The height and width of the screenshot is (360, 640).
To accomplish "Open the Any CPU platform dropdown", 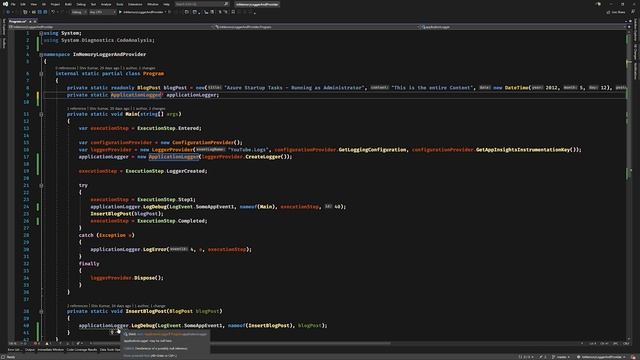I will point(102,12).
